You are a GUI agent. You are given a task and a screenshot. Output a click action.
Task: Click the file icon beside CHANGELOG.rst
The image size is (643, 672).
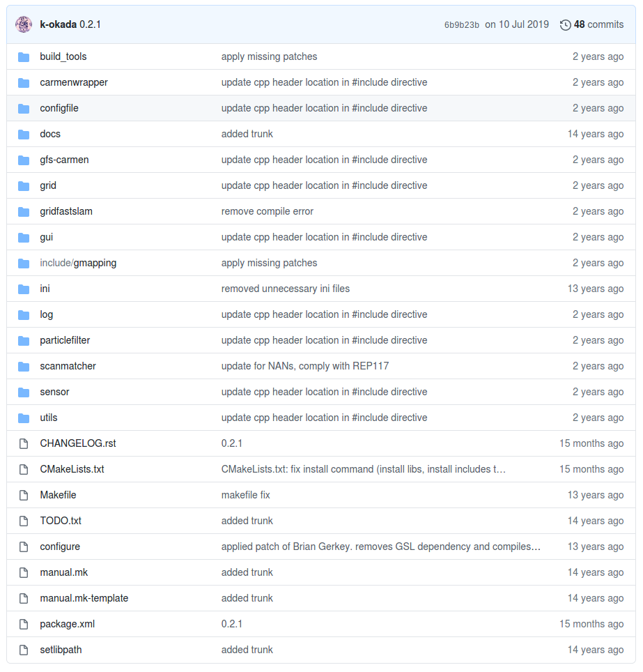click(23, 443)
